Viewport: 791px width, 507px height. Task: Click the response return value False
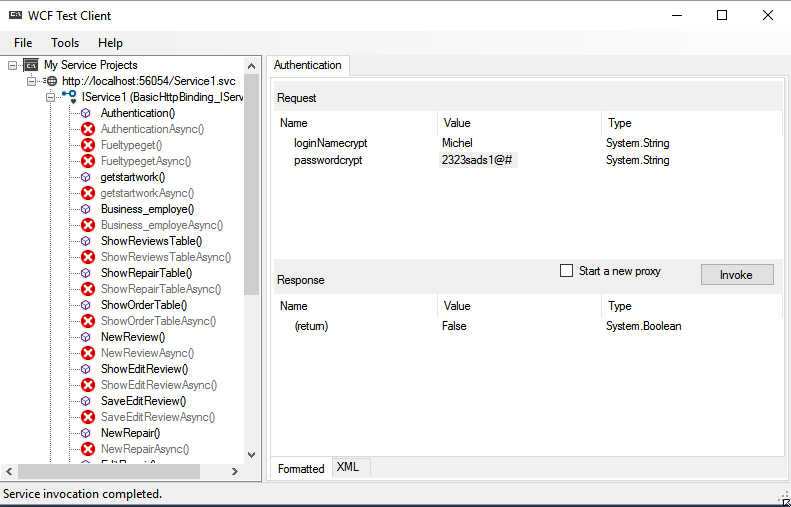tap(454, 326)
